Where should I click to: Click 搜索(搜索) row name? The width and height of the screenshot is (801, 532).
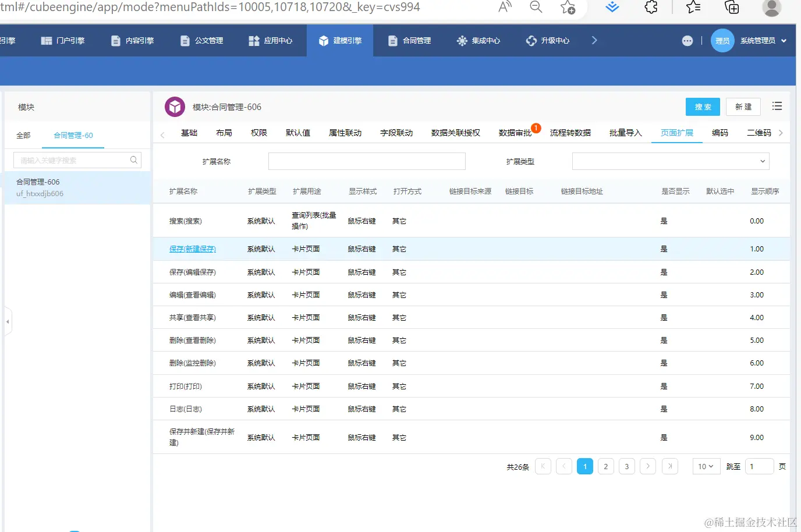[x=186, y=221]
